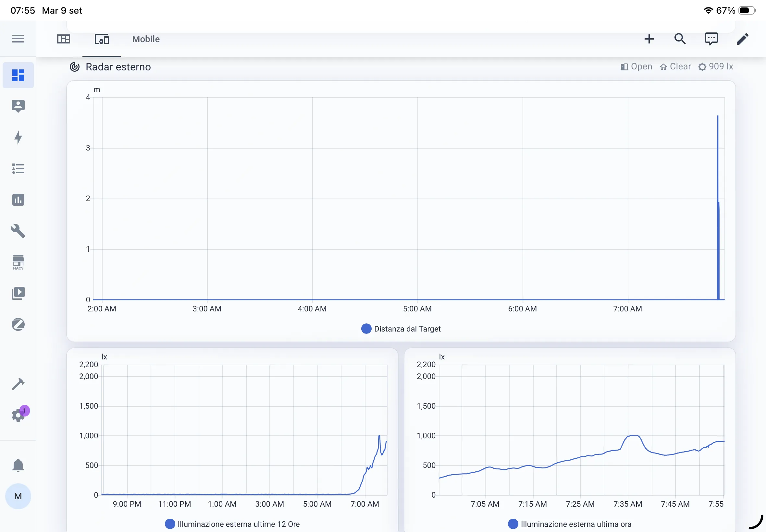Open Developer tools hammer icon
766x532 pixels.
(x=18, y=384)
